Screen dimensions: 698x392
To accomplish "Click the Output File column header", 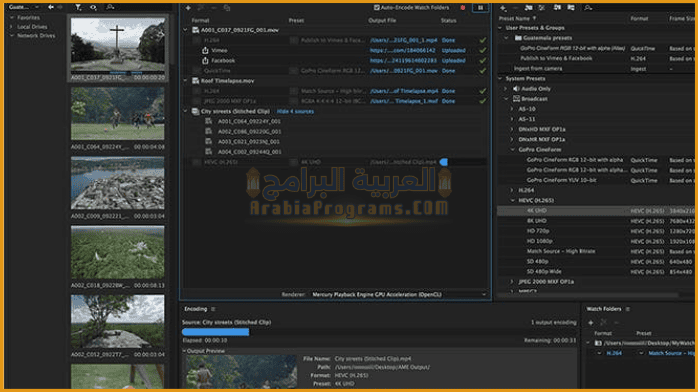I will click(x=382, y=20).
